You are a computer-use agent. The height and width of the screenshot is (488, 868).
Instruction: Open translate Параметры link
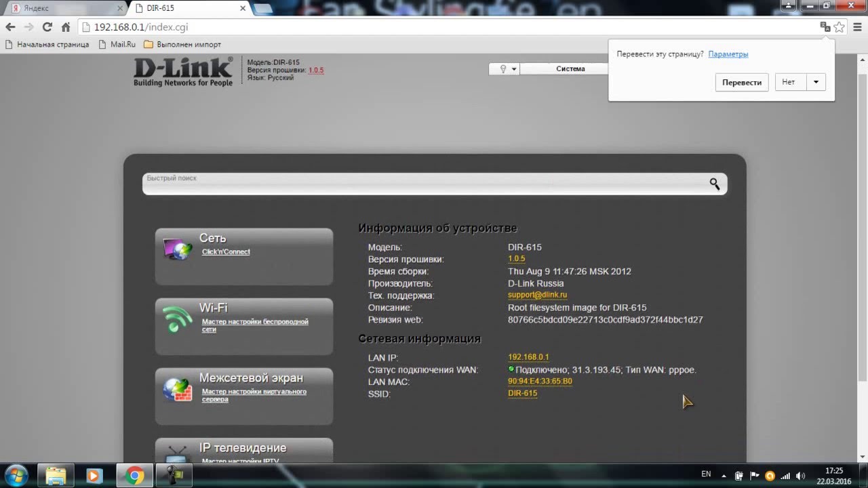pos(728,54)
